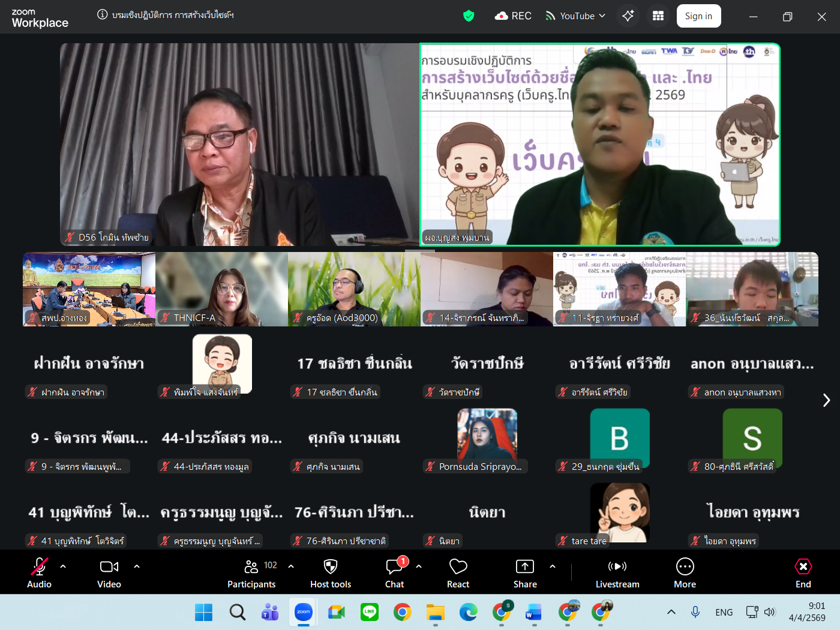The width and height of the screenshot is (840, 630).
Task: Open Host tools shield
Action: click(x=331, y=573)
